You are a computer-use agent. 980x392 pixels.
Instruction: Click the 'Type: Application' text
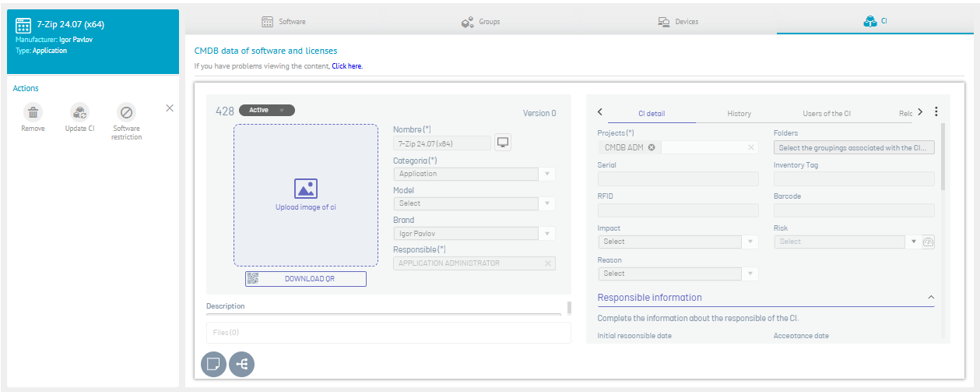(41, 51)
